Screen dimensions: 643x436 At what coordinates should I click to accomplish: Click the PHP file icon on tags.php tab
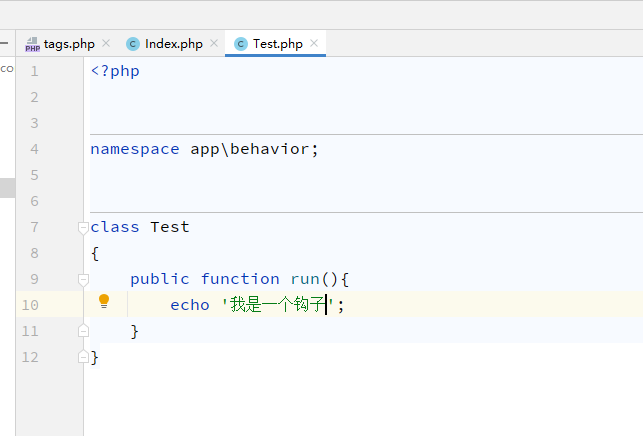(33, 44)
